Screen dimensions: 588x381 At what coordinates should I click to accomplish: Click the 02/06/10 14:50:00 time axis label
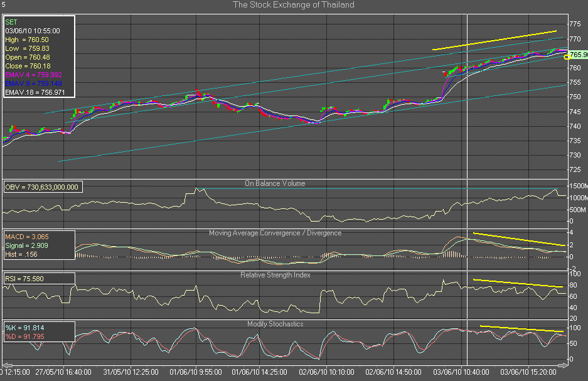(x=393, y=372)
